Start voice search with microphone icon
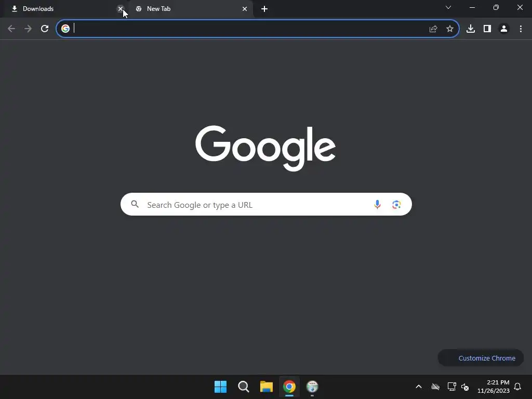Screen dimensions: 532x399 tap(377, 204)
